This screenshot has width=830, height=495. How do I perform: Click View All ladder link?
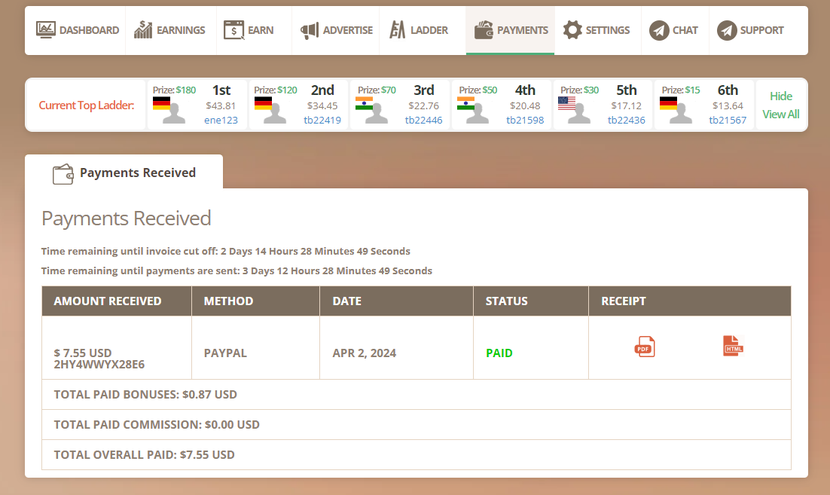coord(781,114)
